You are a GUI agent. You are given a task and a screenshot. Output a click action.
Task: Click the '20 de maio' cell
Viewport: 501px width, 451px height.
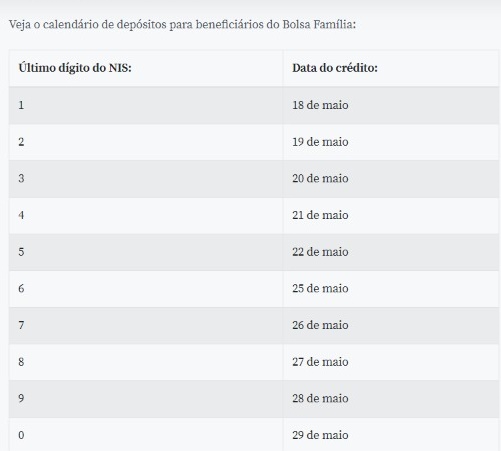(391, 179)
